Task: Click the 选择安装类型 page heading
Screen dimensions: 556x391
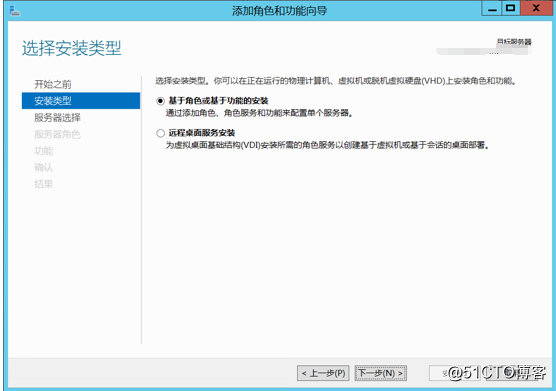Action: tap(72, 48)
